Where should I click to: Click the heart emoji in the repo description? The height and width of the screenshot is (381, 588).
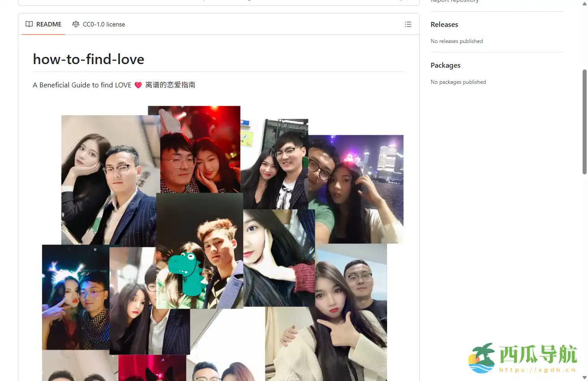(138, 85)
